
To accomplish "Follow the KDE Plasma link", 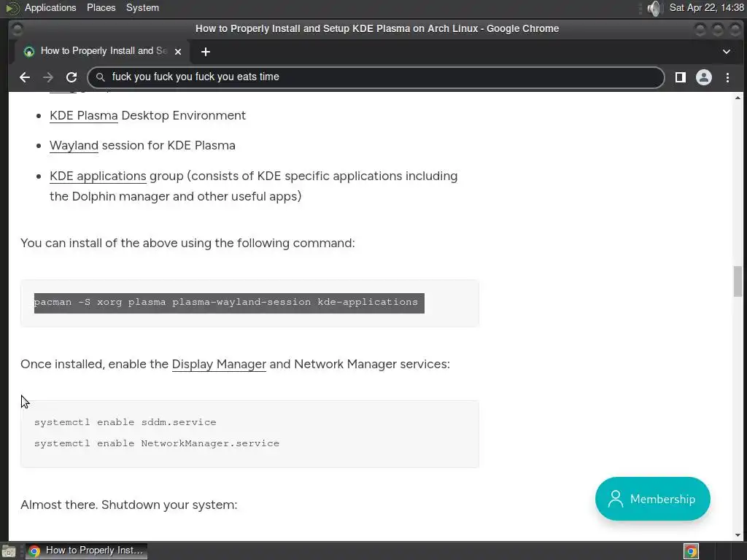I will click(x=83, y=116).
